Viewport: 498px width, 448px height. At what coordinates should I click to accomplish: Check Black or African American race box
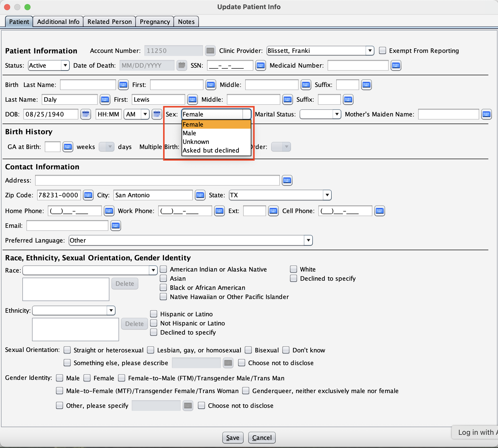click(163, 288)
